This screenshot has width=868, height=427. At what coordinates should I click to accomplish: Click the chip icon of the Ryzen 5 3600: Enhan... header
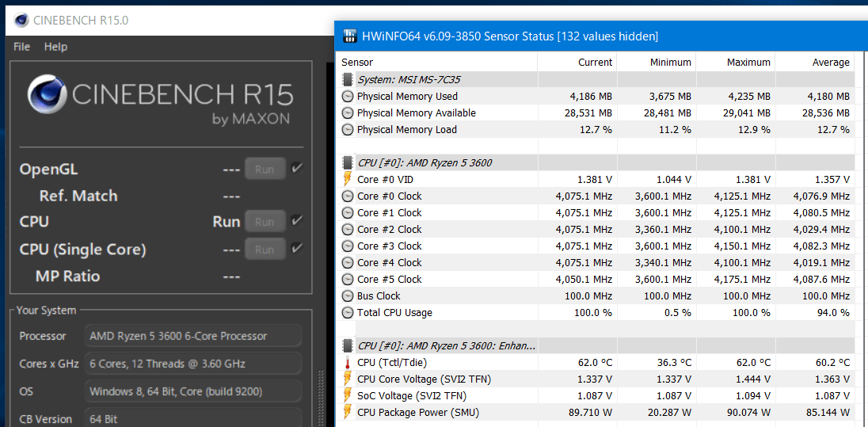click(x=348, y=345)
